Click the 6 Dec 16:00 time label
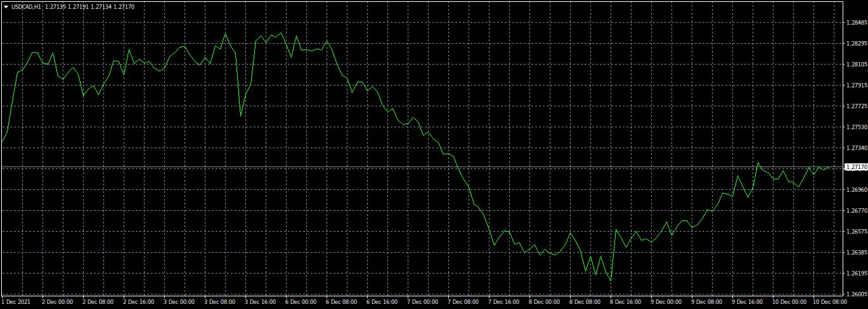The image size is (868, 309). [x=382, y=303]
